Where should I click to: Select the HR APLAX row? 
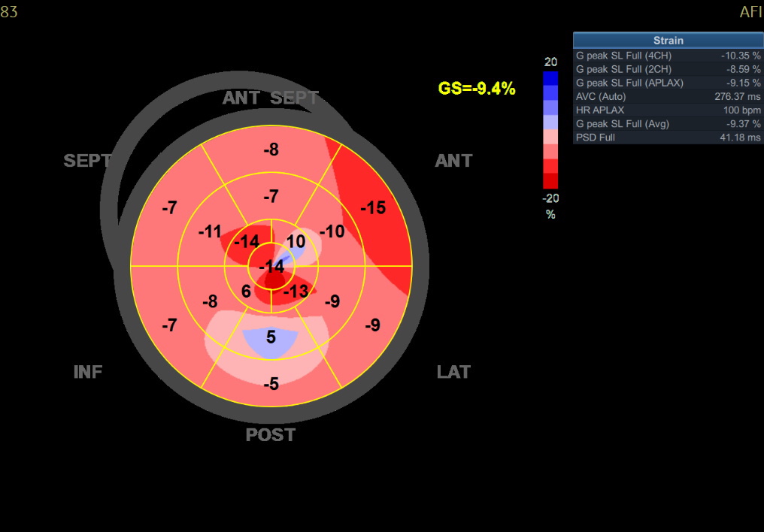point(668,110)
